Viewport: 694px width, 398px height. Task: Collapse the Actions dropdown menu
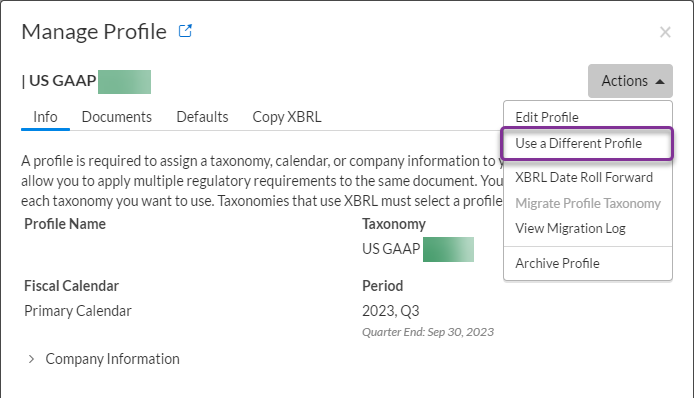click(x=630, y=81)
